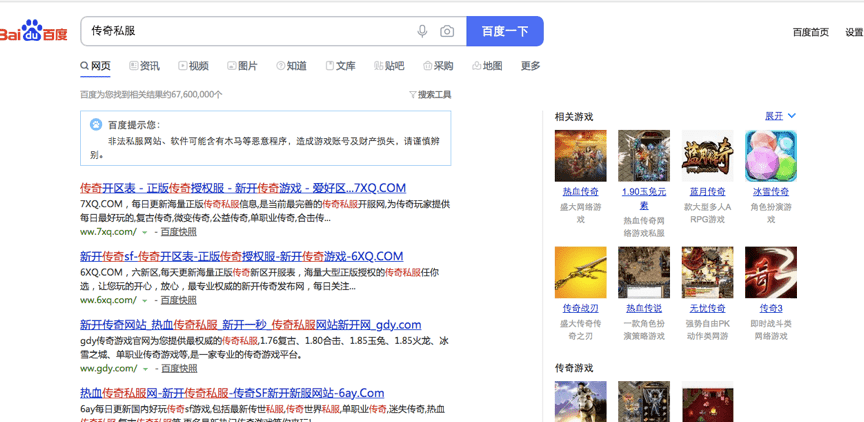Screen dimensions: 864x422
Task: Click the 百度一下 search button
Action: coord(505,31)
